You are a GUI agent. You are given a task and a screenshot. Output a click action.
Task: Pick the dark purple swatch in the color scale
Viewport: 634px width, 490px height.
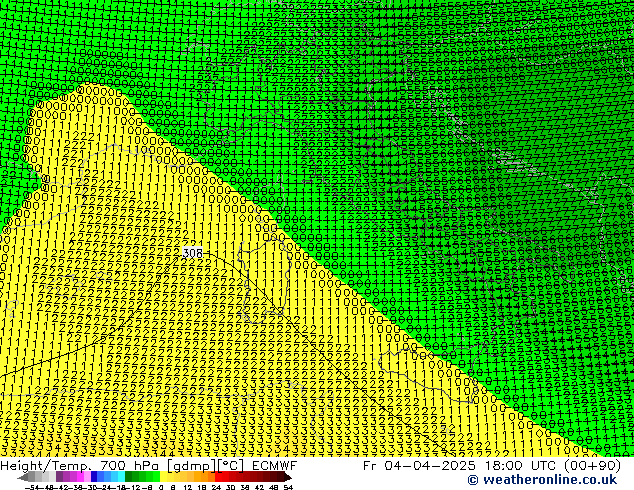tap(59, 477)
